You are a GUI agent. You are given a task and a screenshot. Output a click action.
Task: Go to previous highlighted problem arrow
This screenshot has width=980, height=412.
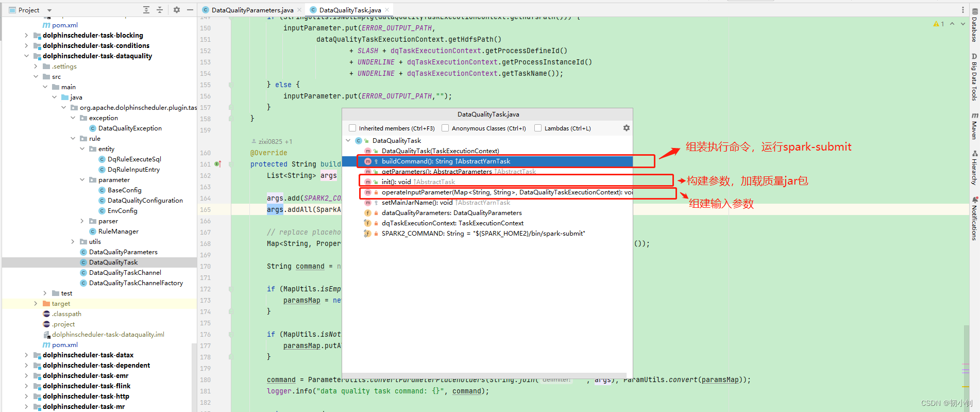point(952,24)
